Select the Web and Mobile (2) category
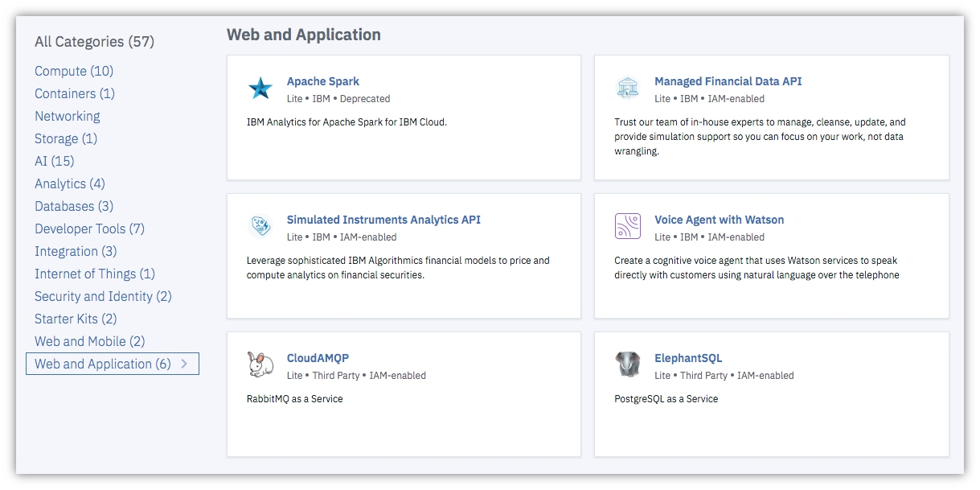This screenshot has width=980, height=490. click(89, 341)
